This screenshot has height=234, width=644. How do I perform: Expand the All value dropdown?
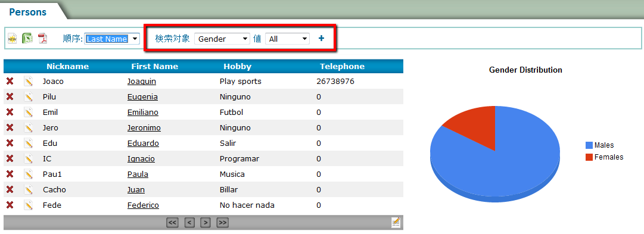click(x=288, y=39)
